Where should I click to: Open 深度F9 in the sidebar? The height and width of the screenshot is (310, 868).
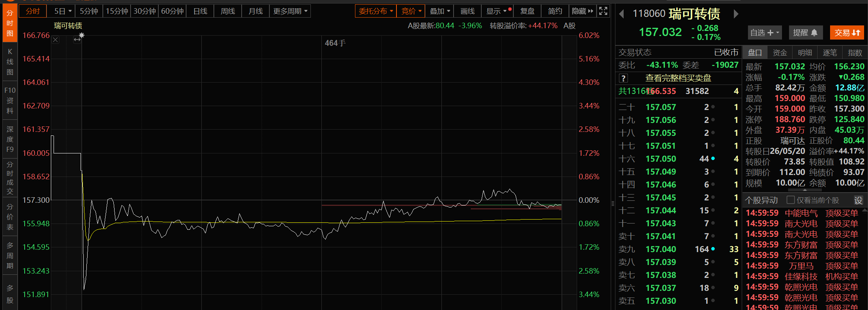pos(10,139)
